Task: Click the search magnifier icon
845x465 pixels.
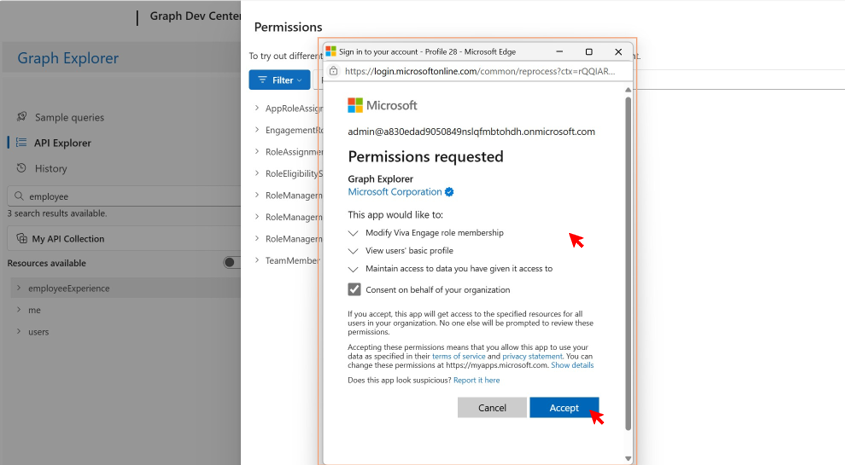Action: tap(19, 196)
